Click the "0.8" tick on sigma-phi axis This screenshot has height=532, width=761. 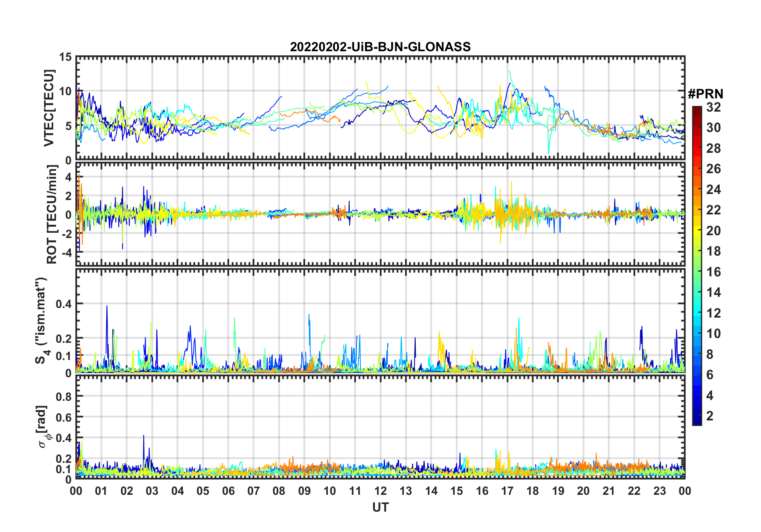pyautogui.click(x=64, y=396)
